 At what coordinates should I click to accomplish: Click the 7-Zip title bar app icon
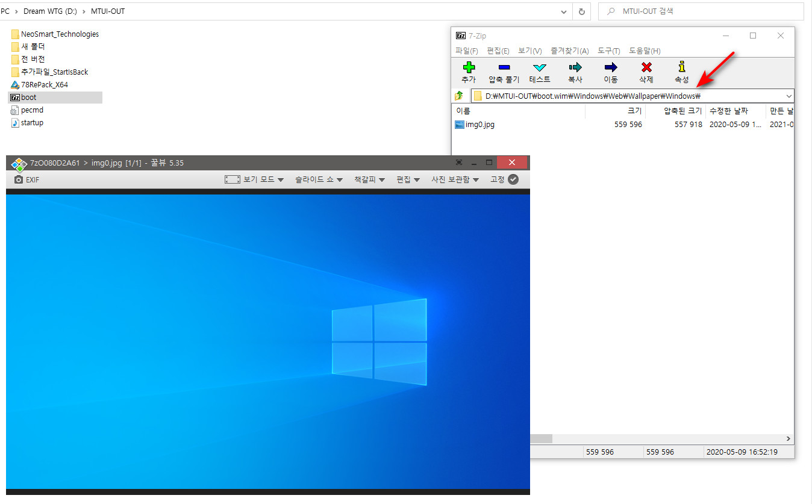tap(460, 36)
